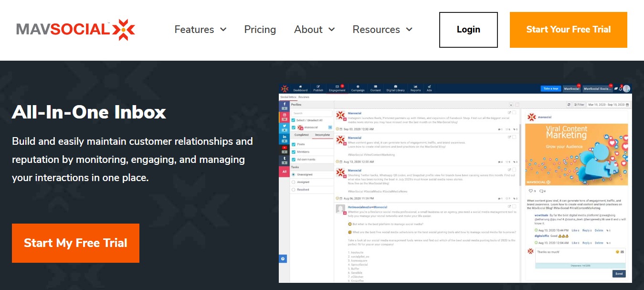Select the Publish icon in the navbar
644x290 pixels.
(x=318, y=87)
